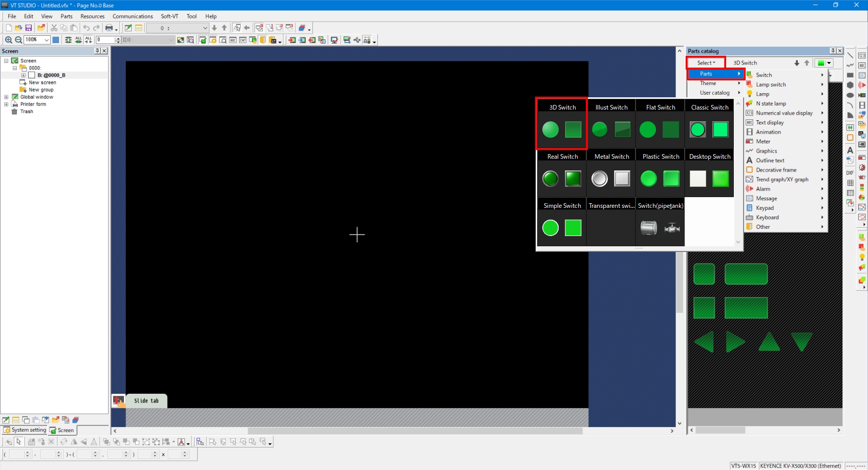The height and width of the screenshot is (470, 868).
Task: Switch to the System setting tab
Action: (25, 430)
